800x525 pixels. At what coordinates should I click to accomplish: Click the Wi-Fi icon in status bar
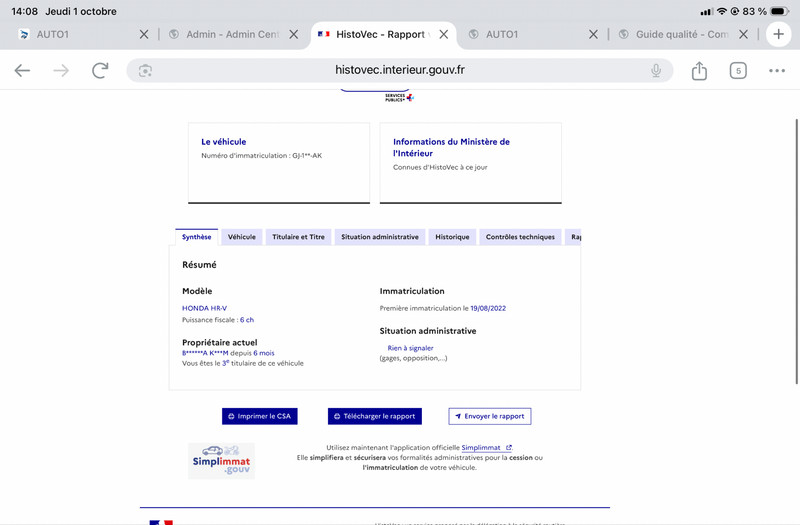[x=721, y=11]
